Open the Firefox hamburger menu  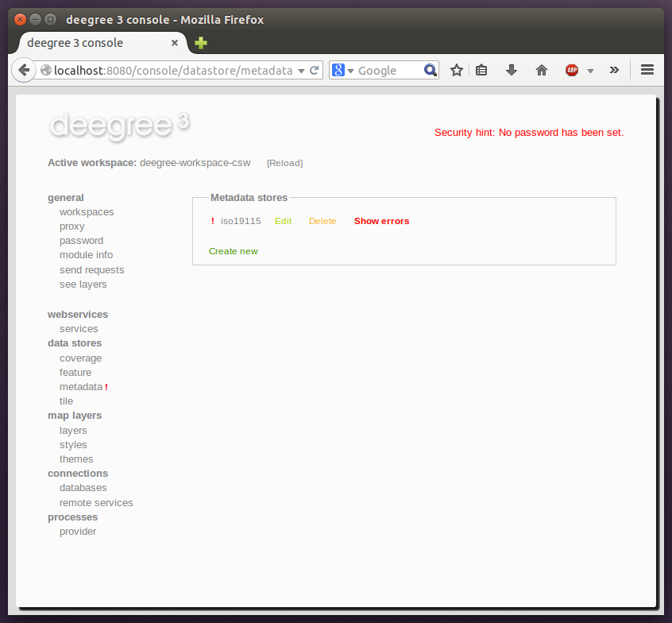click(x=647, y=70)
